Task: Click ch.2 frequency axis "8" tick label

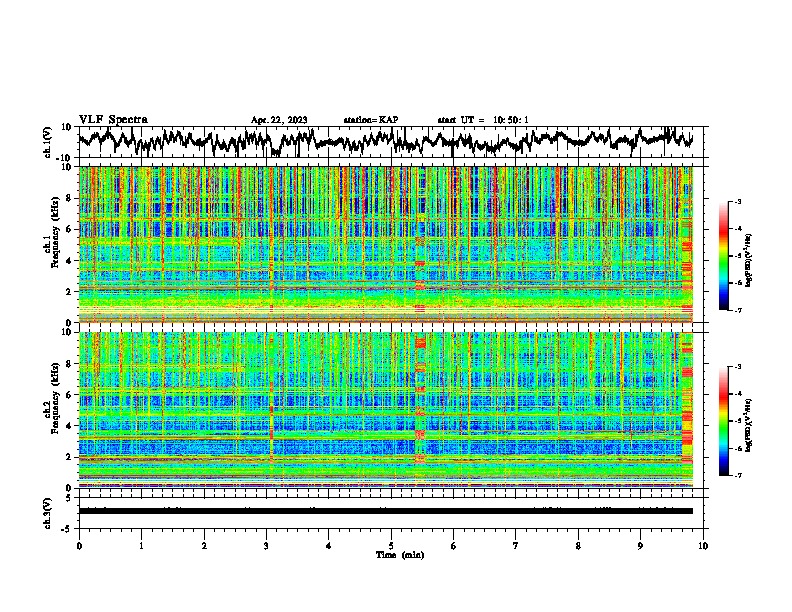Action: tap(69, 364)
